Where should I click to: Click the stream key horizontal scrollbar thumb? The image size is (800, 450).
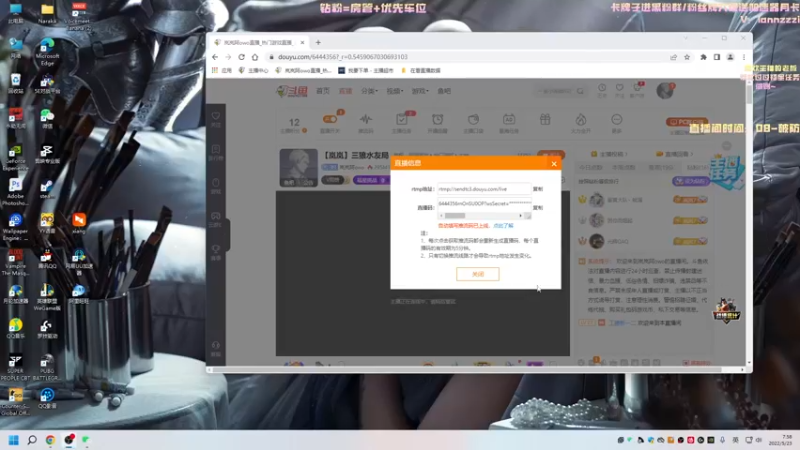tap(455, 216)
